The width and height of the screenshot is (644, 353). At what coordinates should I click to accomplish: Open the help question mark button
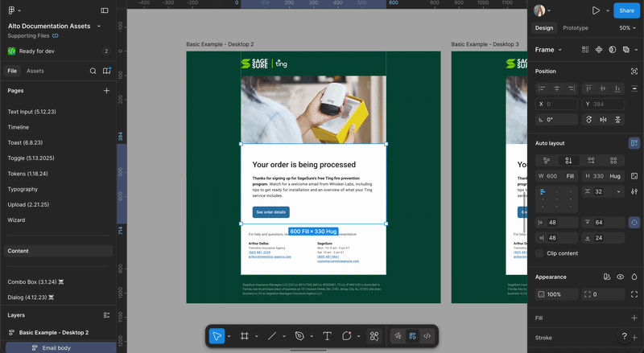[x=625, y=336]
